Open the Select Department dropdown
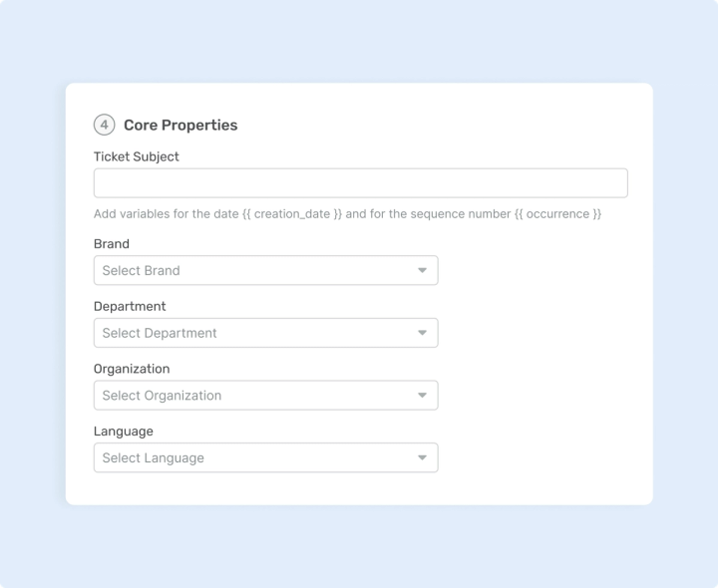The width and height of the screenshot is (718, 588). (265, 333)
